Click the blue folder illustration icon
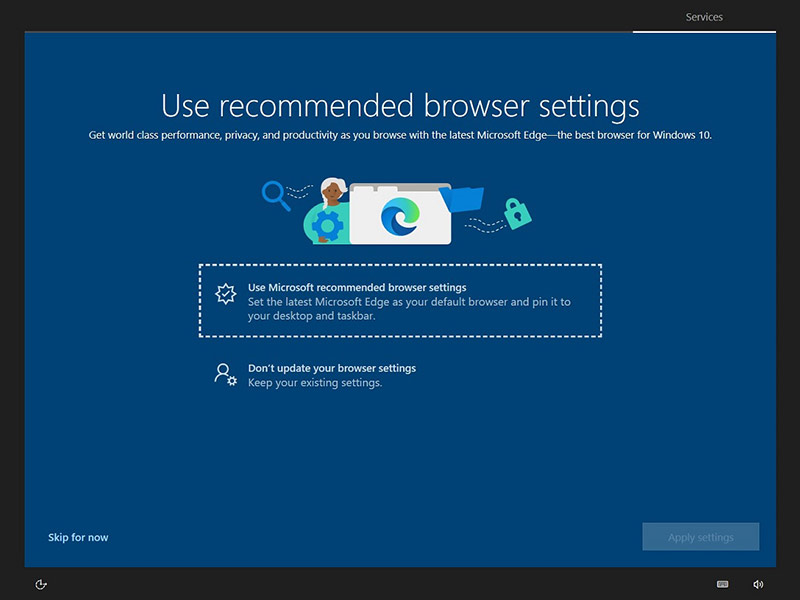The width and height of the screenshot is (800, 600). pyautogui.click(x=462, y=198)
